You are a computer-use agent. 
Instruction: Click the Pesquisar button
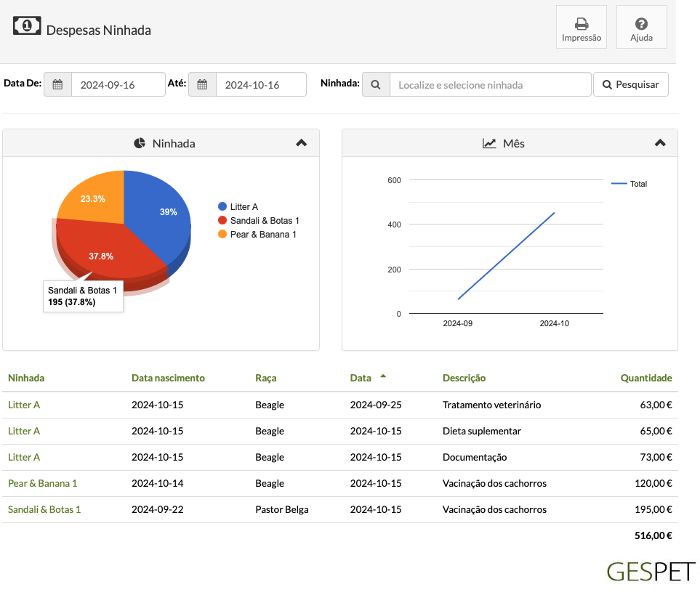coord(631,84)
